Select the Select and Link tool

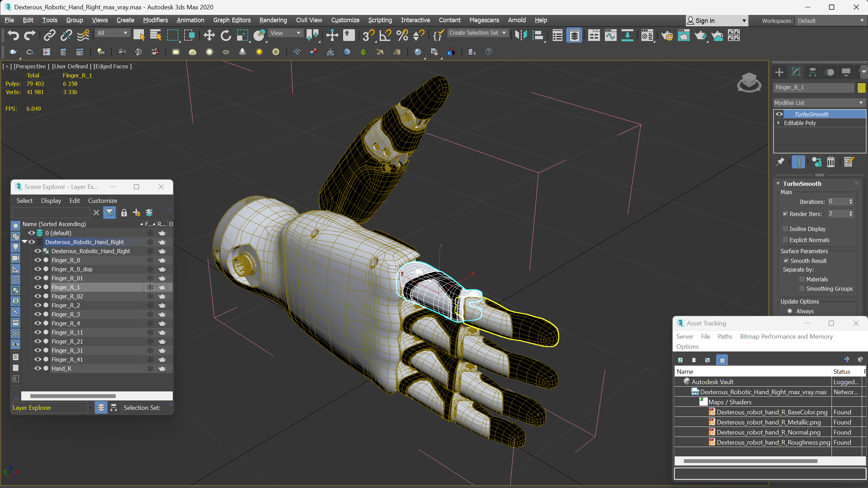50,35
